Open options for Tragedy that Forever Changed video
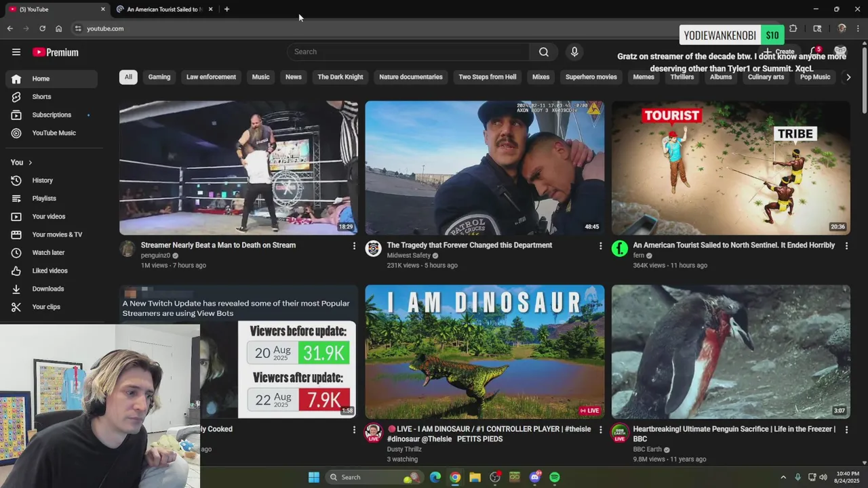Image resolution: width=868 pixels, height=488 pixels. pos(600,246)
